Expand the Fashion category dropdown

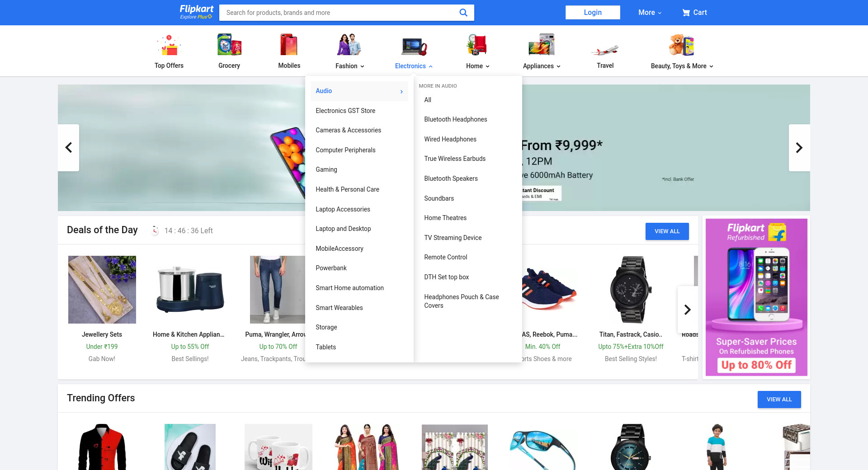pos(349,66)
